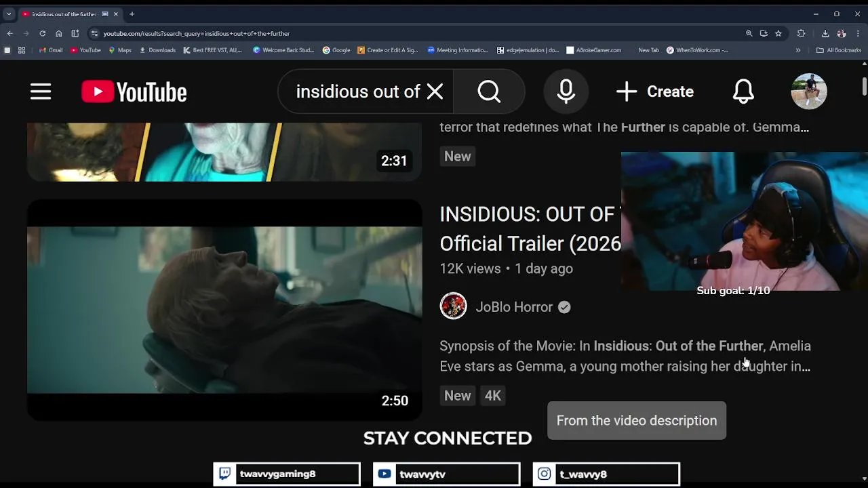
Task: Click the browser forward arrow
Action: point(26,33)
